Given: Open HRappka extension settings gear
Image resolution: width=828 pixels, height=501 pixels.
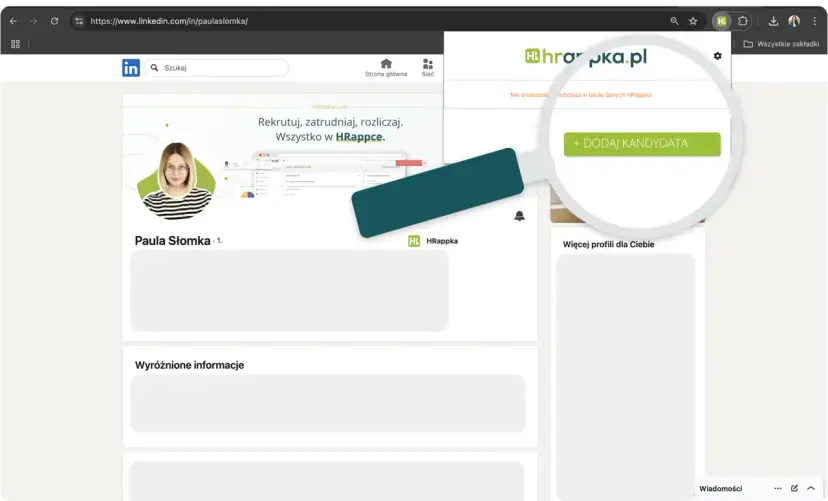Looking at the screenshot, I should click(717, 56).
